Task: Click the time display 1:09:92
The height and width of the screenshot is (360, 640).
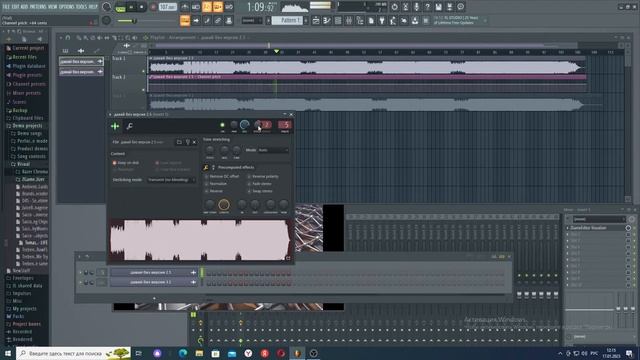Action: point(261,7)
